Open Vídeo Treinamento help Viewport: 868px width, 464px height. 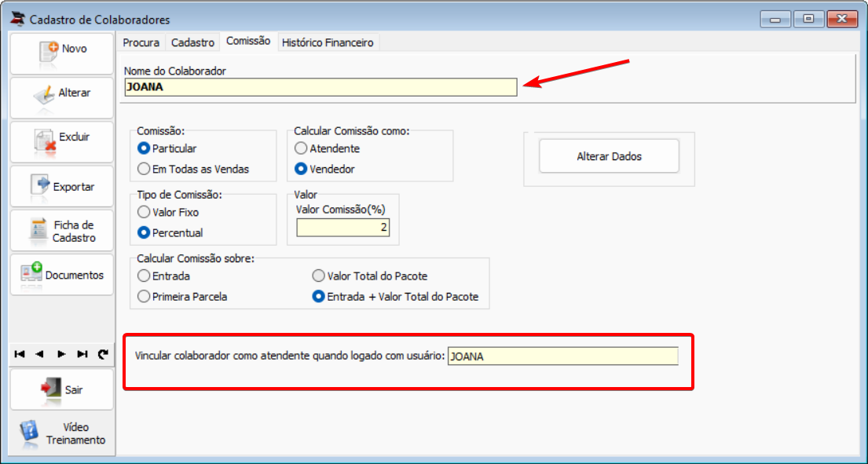click(x=61, y=433)
